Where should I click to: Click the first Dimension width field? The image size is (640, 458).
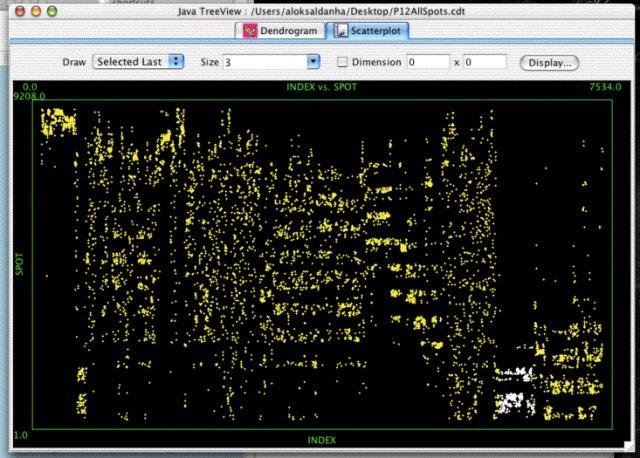428,62
